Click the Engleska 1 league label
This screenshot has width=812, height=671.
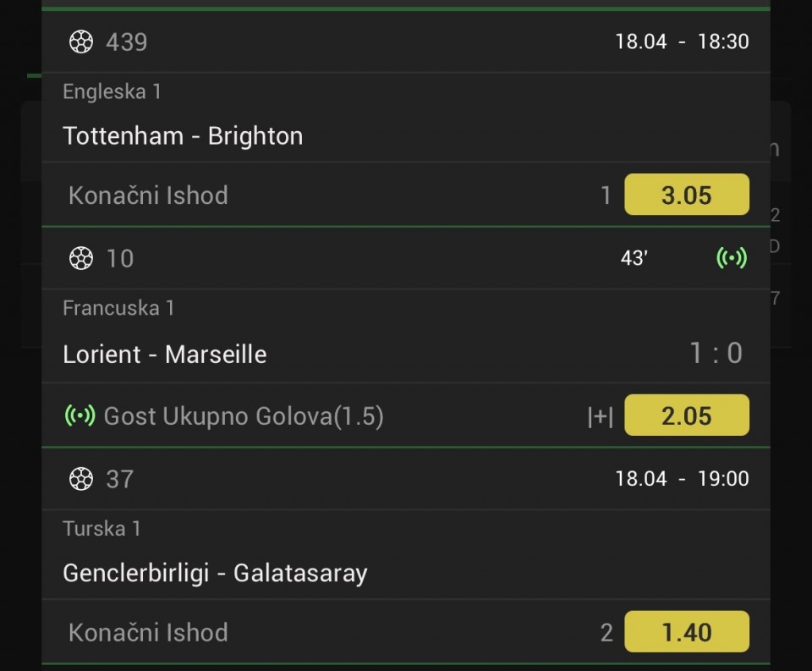tap(112, 91)
